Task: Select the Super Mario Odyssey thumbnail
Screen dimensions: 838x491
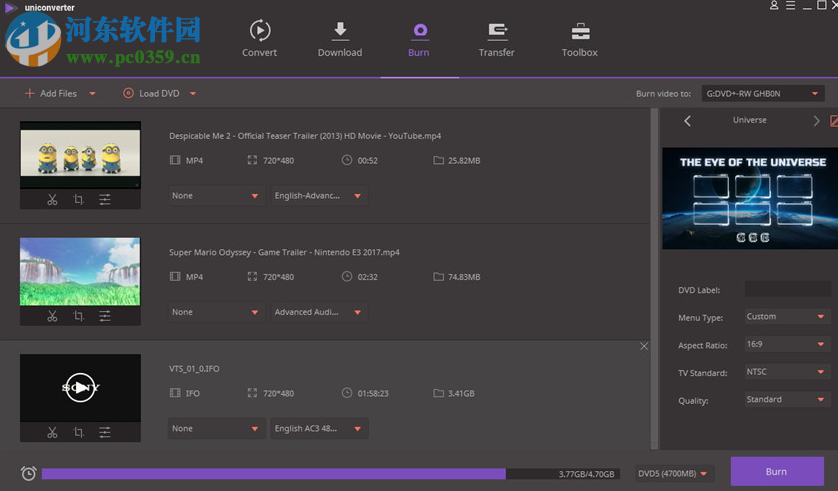Action: tap(80, 271)
